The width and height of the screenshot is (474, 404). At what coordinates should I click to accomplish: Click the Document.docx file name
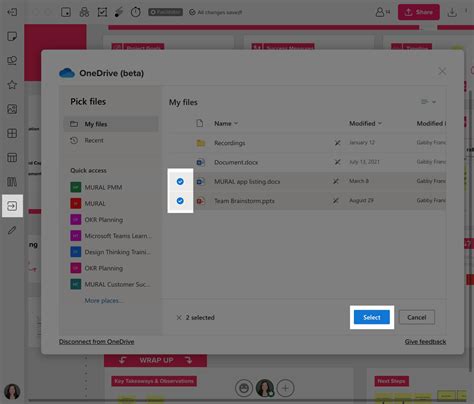point(236,162)
